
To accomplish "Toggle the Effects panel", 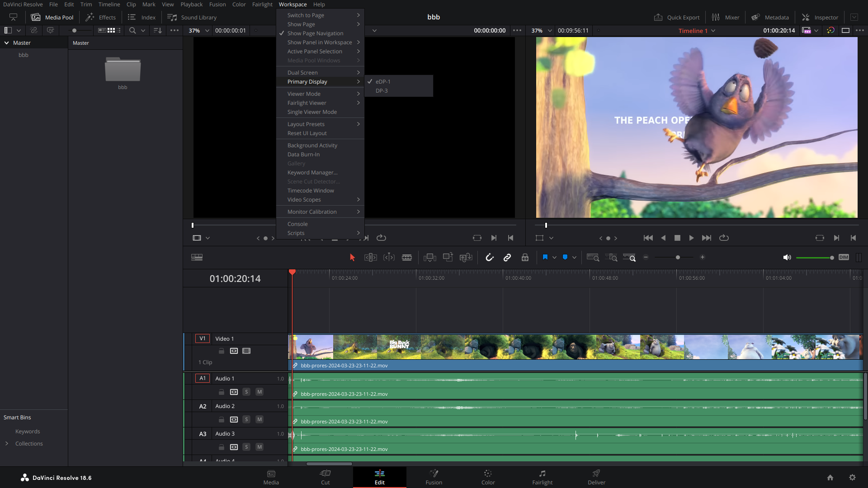I will click(x=101, y=17).
